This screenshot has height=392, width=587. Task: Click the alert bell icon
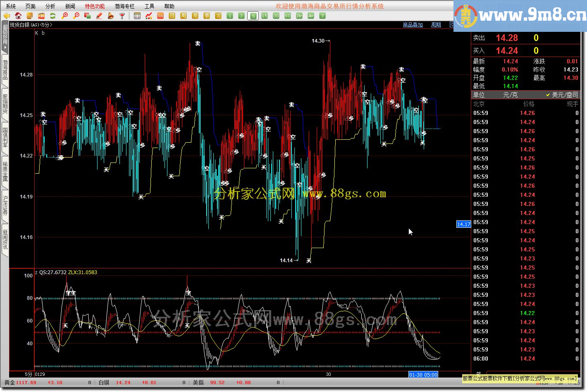[x=111, y=16]
